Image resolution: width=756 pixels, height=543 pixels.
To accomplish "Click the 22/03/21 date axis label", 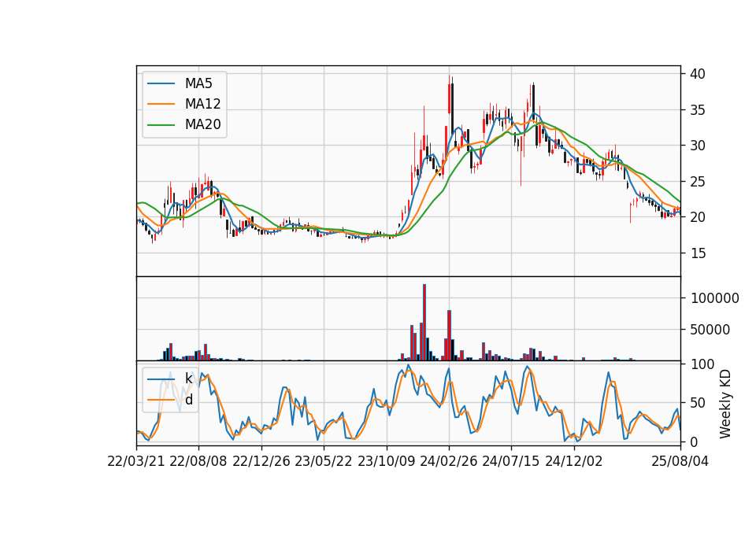I will (x=136, y=461).
